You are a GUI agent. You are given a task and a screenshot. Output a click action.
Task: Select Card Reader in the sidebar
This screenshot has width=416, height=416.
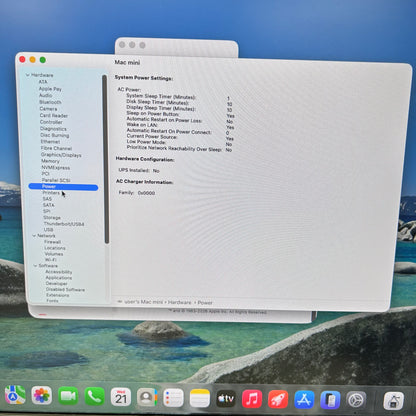(x=54, y=115)
